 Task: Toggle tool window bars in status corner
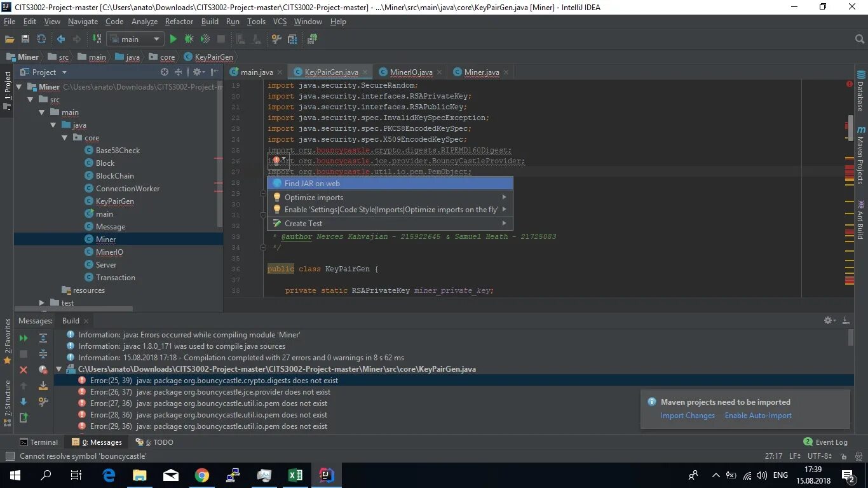point(10,456)
